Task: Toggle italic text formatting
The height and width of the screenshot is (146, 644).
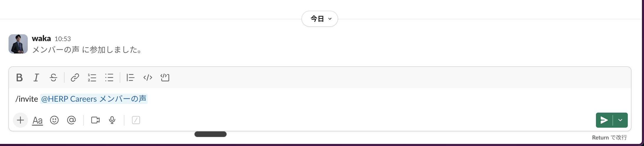Action: 36,77
